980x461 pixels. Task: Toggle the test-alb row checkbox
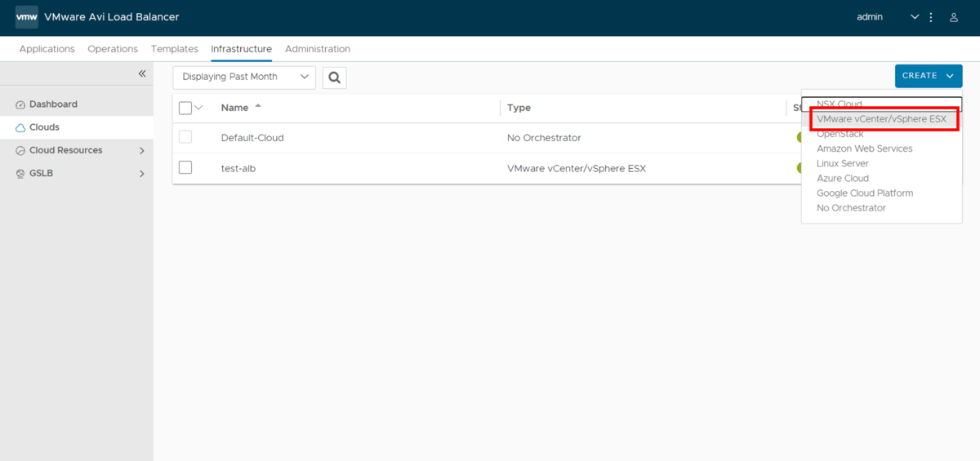[x=185, y=167]
